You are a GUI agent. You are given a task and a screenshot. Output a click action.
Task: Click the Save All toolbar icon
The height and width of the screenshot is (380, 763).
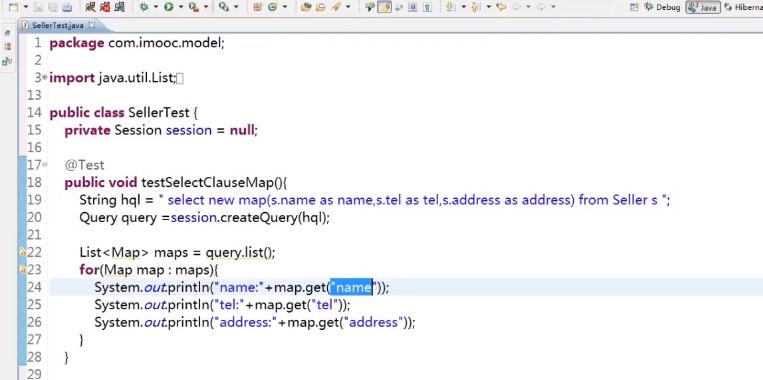(x=52, y=7)
